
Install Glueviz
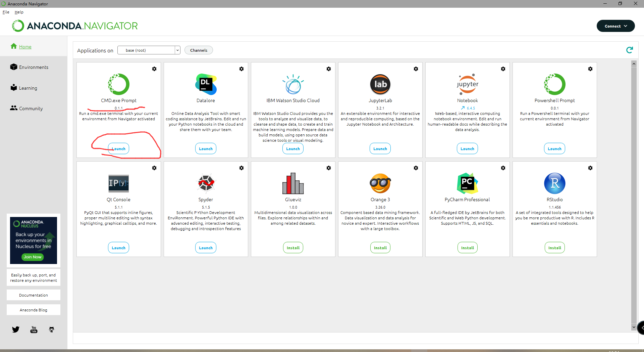click(x=293, y=248)
